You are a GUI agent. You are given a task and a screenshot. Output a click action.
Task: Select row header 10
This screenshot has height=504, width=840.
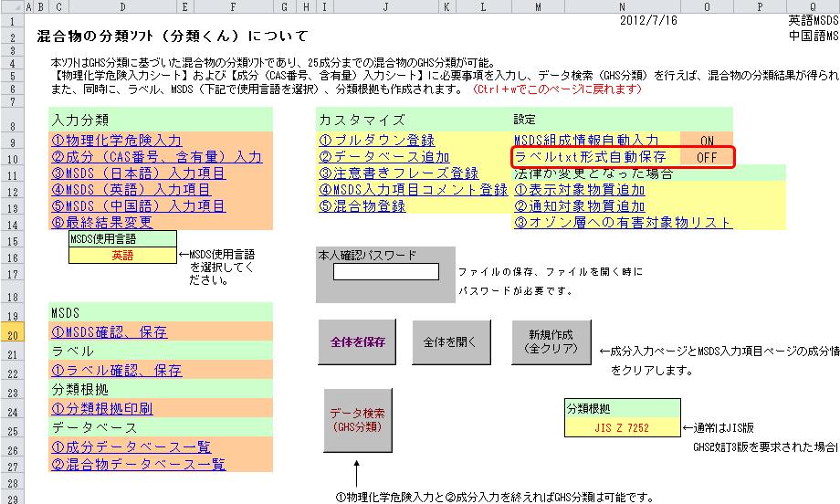[x=12, y=159]
